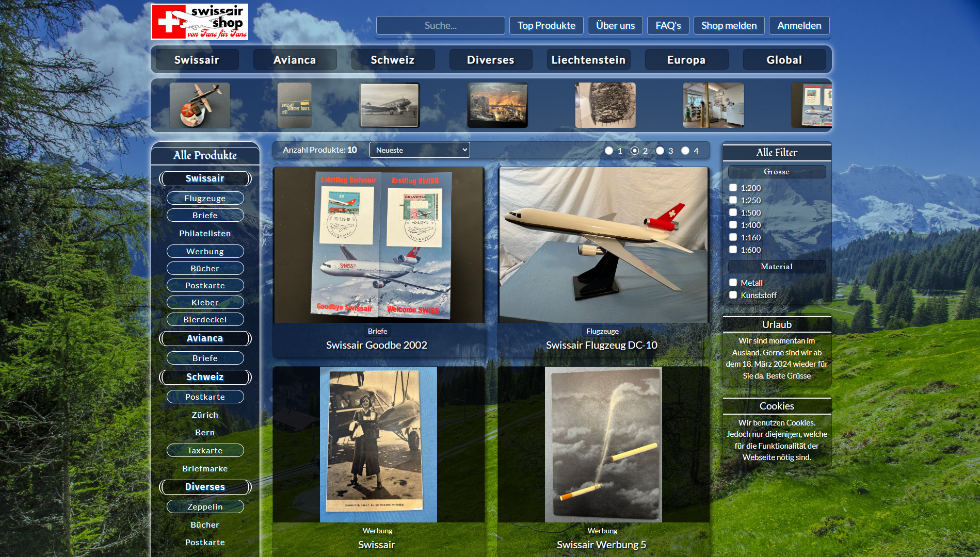Open the shop interior room thumbnail
Screen dimensions: 980x557
click(713, 105)
